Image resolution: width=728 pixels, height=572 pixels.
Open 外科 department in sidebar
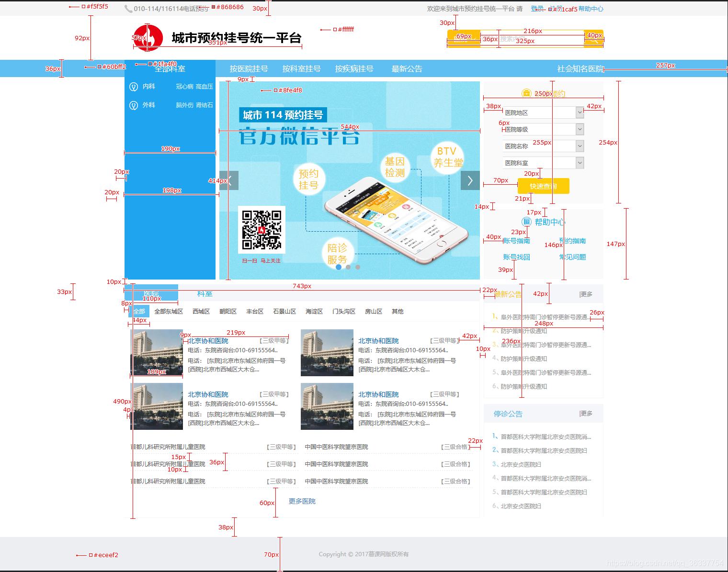click(148, 105)
